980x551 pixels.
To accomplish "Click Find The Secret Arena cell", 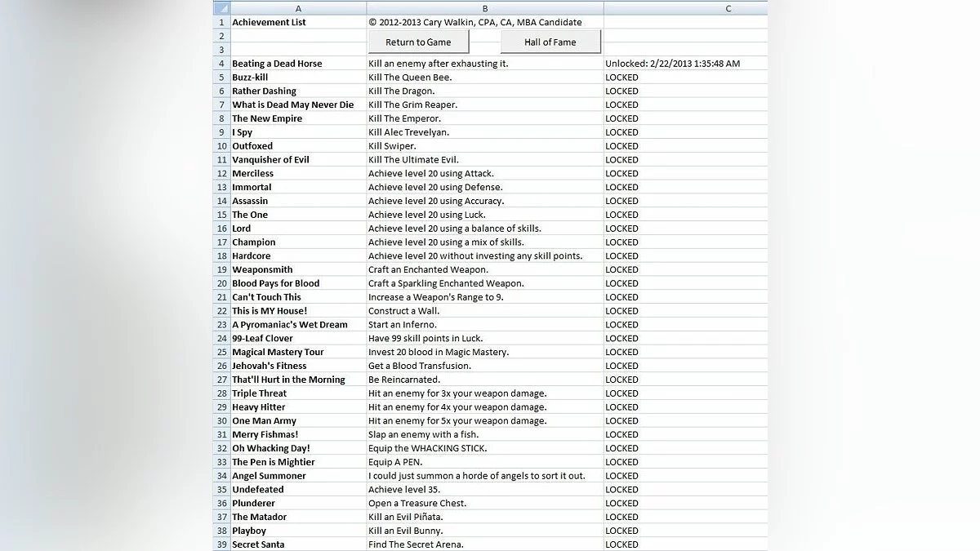I will click(x=485, y=544).
